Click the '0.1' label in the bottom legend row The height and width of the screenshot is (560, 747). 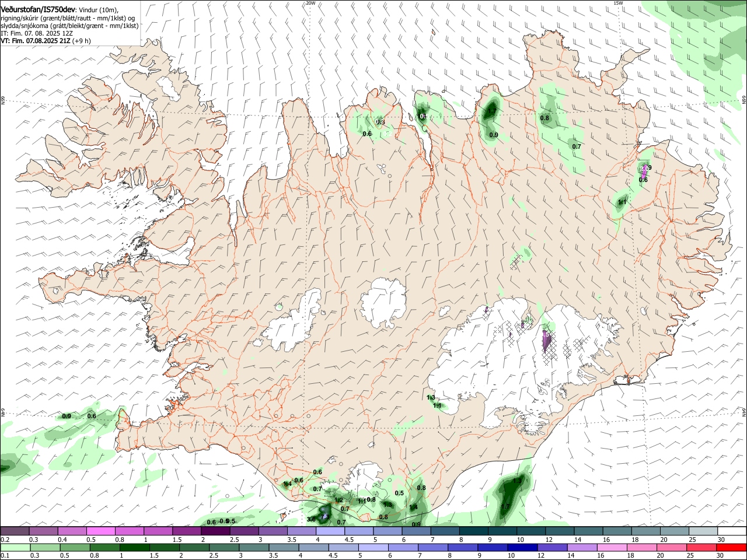[5, 556]
